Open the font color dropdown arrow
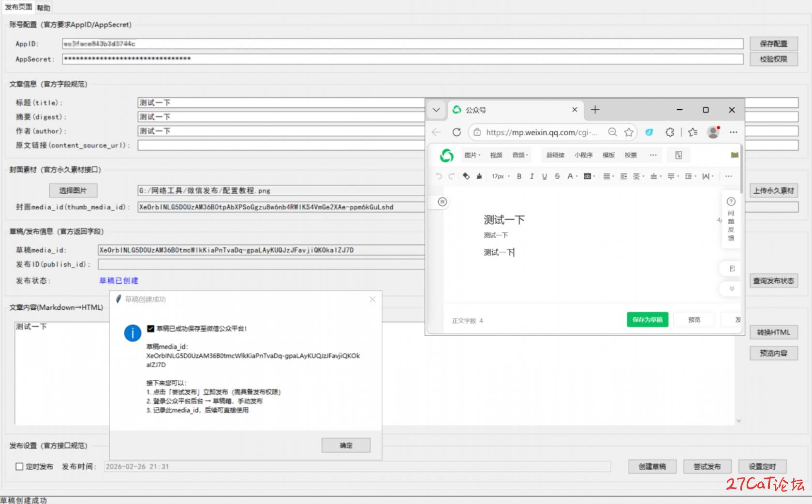812x504 pixels. click(576, 177)
